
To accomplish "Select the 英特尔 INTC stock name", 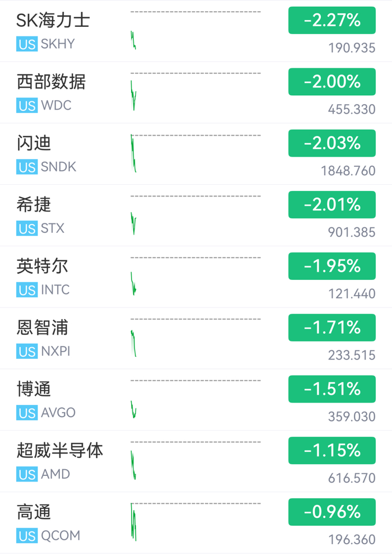I will pyautogui.click(x=42, y=266).
